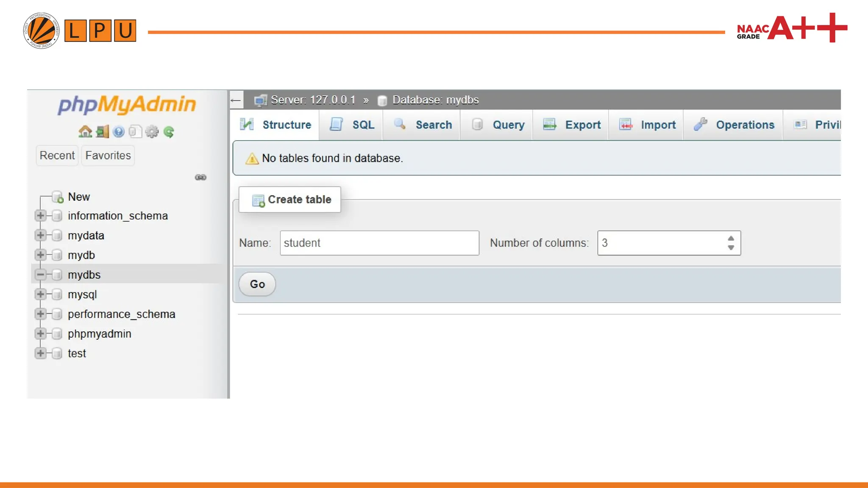This screenshot has width=868, height=488.
Task: Open the MySQL documentation page icon
Action: 135,132
